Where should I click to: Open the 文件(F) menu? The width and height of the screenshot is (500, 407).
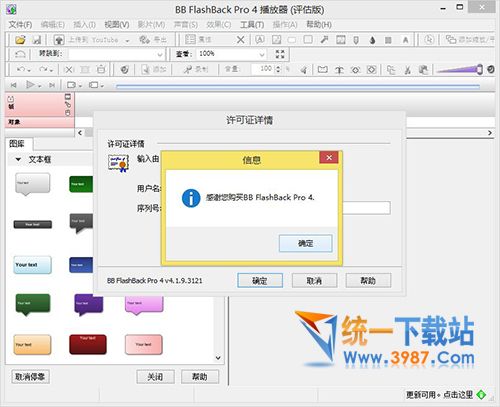[x=20, y=25]
